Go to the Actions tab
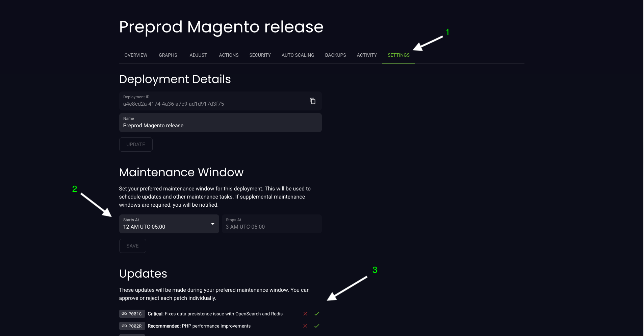 pos(229,55)
